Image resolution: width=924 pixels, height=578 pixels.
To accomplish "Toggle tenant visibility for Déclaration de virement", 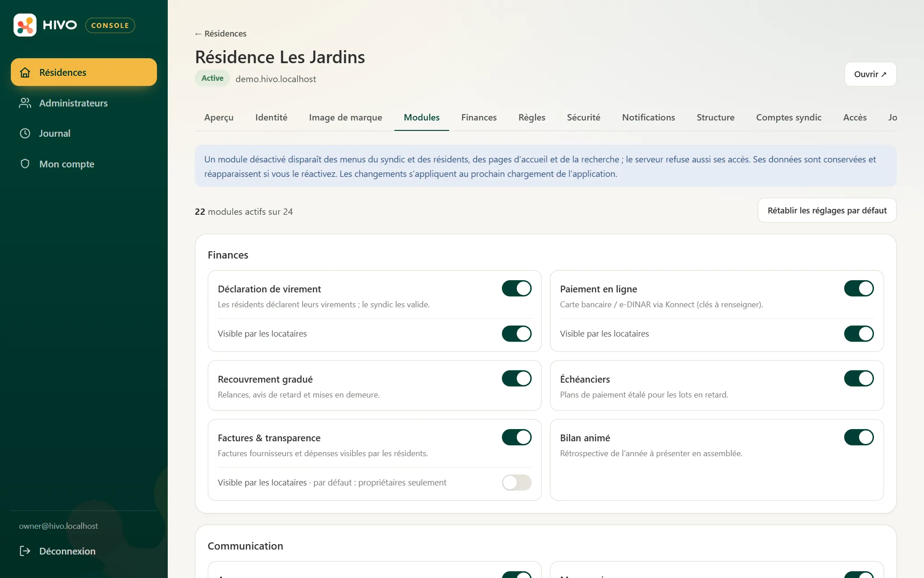I will (517, 333).
